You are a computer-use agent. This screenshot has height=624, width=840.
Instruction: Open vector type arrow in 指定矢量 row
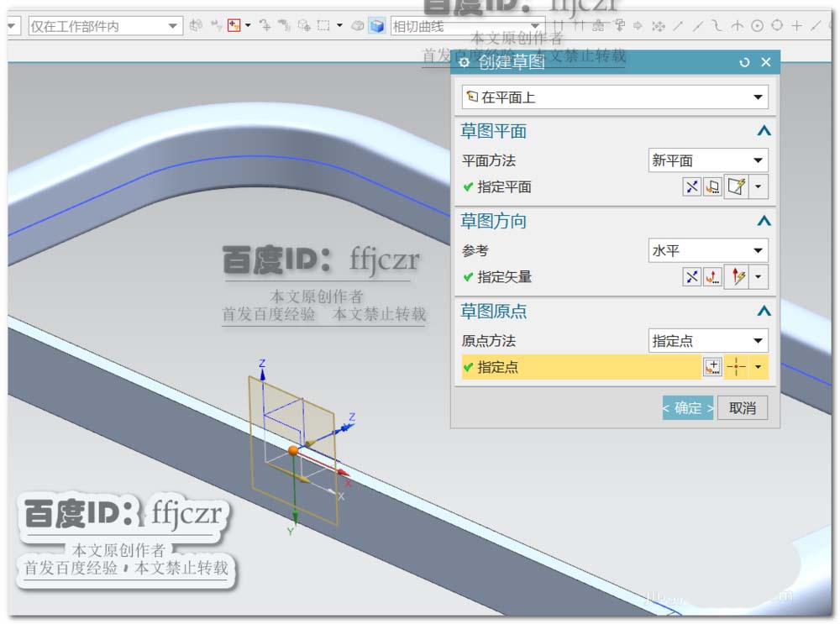758,276
